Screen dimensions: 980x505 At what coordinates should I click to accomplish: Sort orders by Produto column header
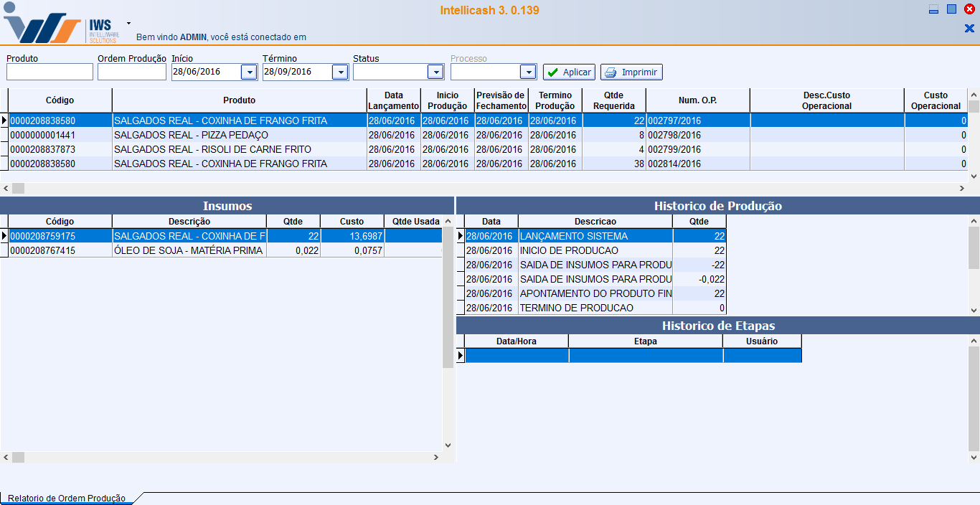(239, 100)
